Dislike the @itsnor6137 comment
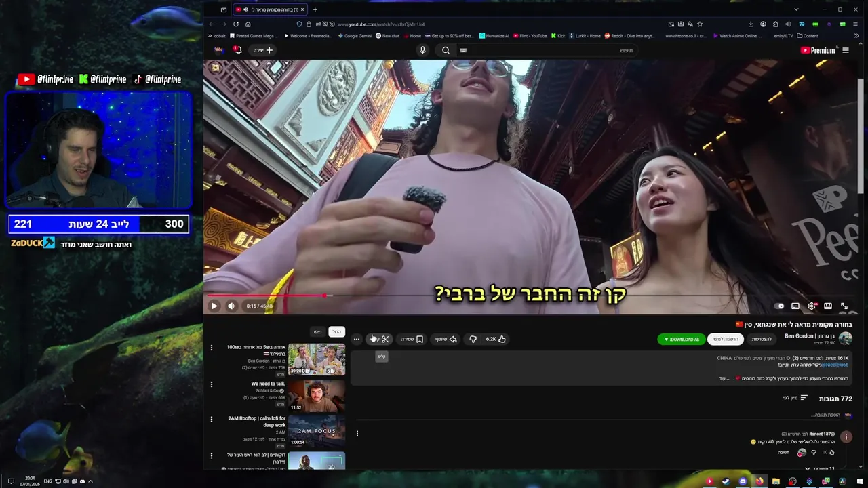868x488 pixels. 814,452
